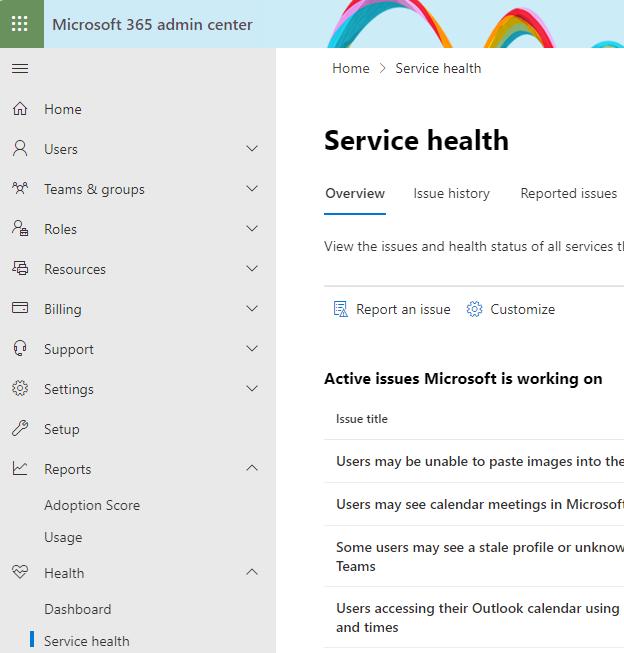Click the Teams & groups people icon
The image size is (624, 653).
point(20,188)
